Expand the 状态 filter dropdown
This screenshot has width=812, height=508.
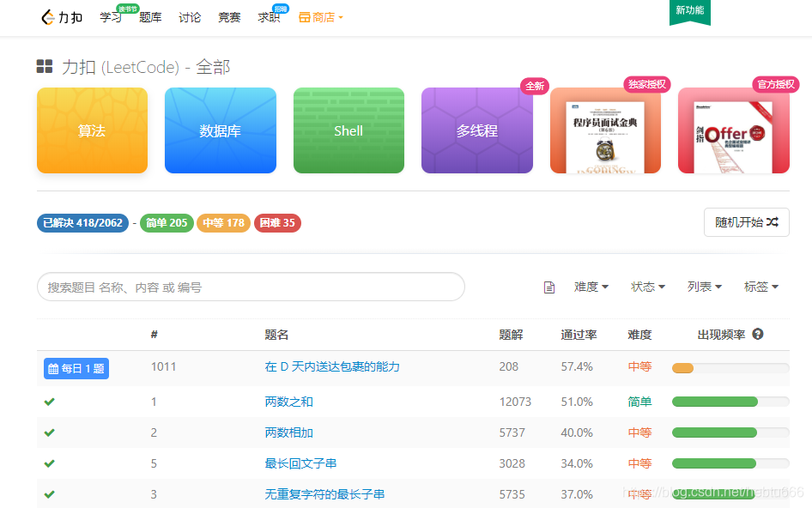648,287
